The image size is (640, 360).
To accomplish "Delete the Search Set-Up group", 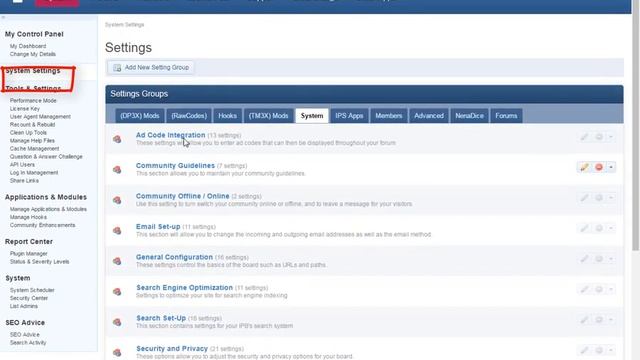I will coord(599,320).
